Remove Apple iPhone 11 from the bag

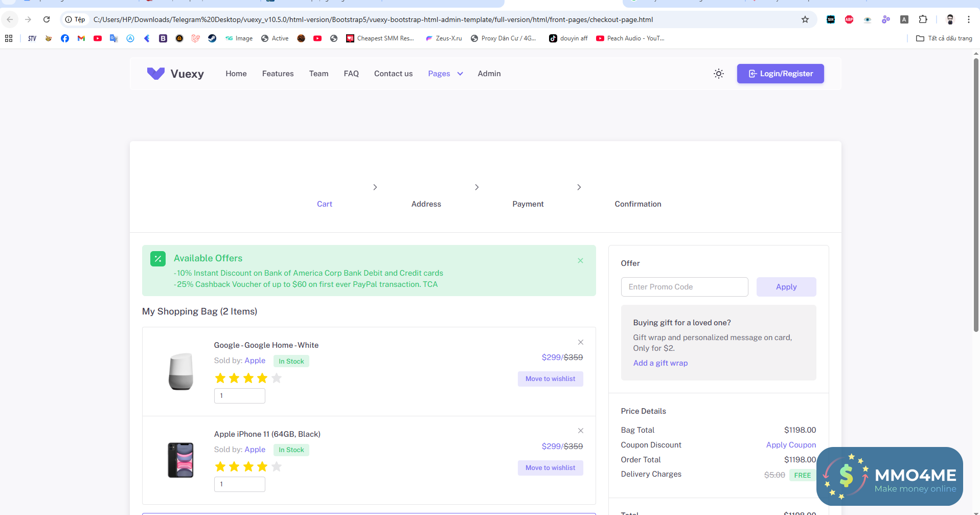tap(580, 431)
